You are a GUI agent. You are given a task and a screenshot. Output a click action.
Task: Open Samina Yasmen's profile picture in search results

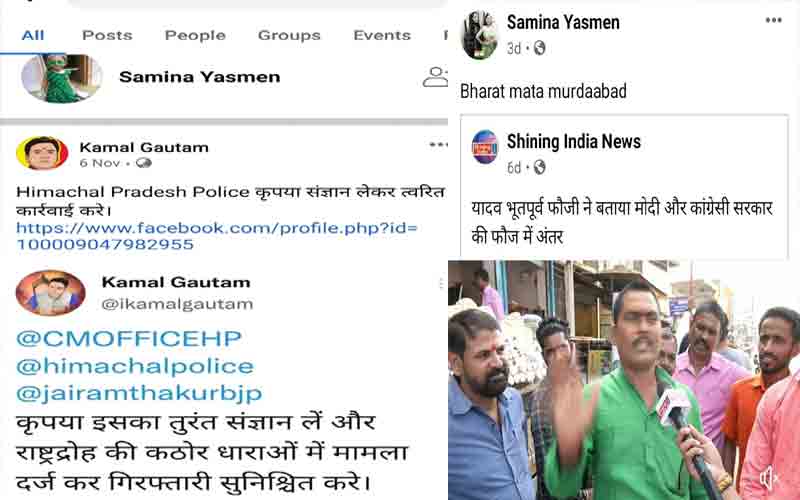tap(62, 78)
